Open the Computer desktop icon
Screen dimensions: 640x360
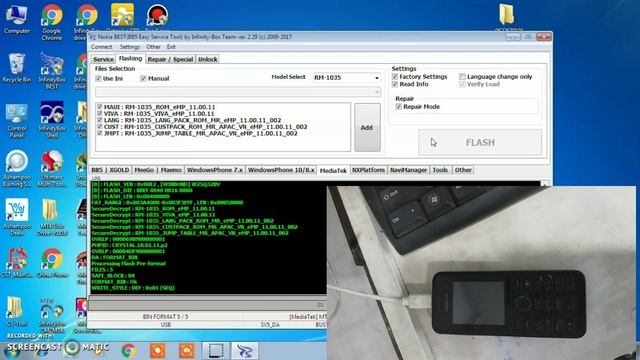(16, 19)
